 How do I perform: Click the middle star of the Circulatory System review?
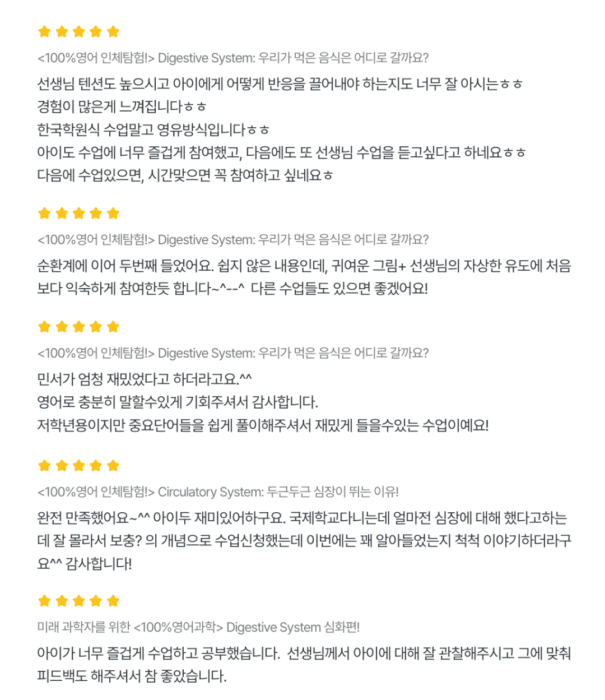[79, 466]
